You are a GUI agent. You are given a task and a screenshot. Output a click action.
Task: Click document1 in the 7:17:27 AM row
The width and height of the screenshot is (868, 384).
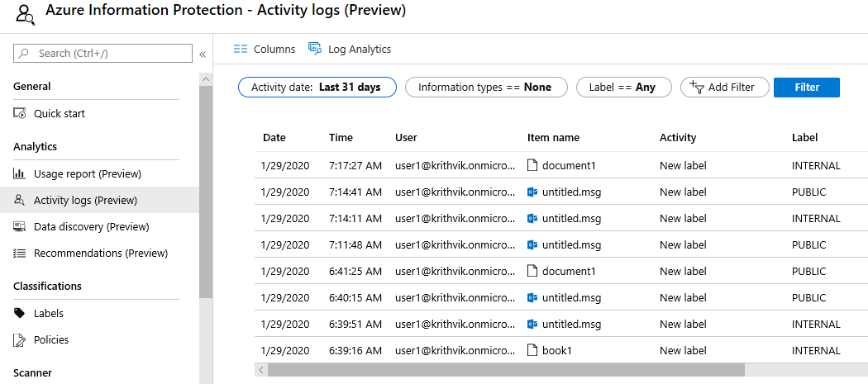(569, 165)
